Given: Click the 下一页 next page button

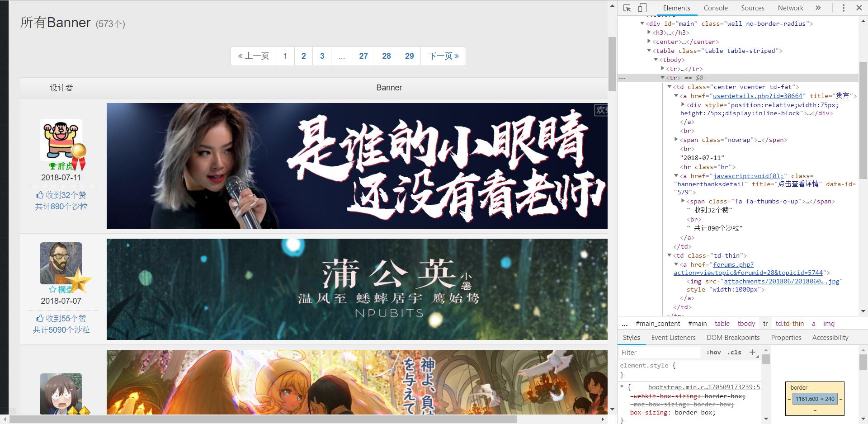Looking at the screenshot, I should tap(443, 56).
